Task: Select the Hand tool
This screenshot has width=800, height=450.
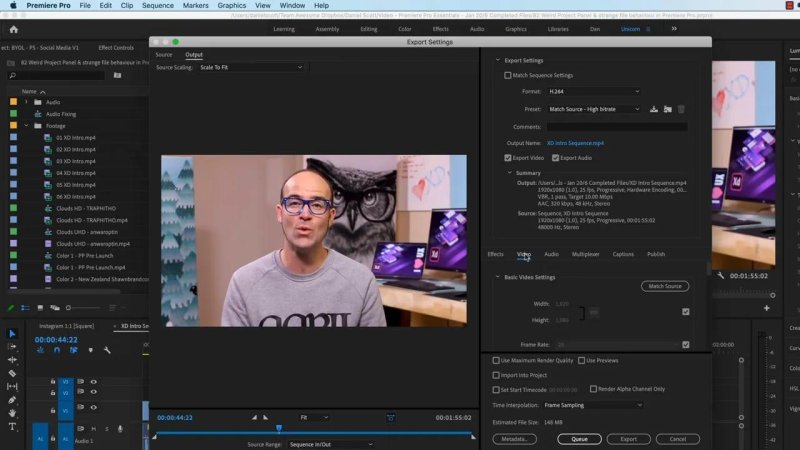Action: tap(12, 413)
